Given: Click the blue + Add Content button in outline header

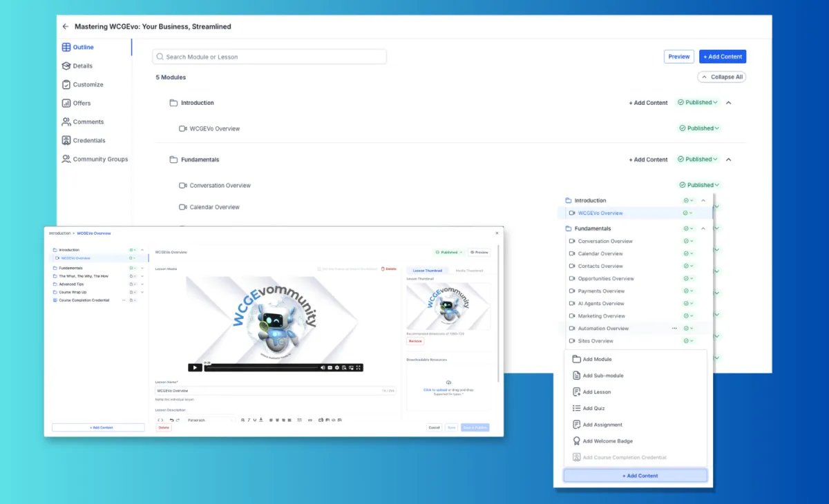Looking at the screenshot, I should [x=723, y=57].
